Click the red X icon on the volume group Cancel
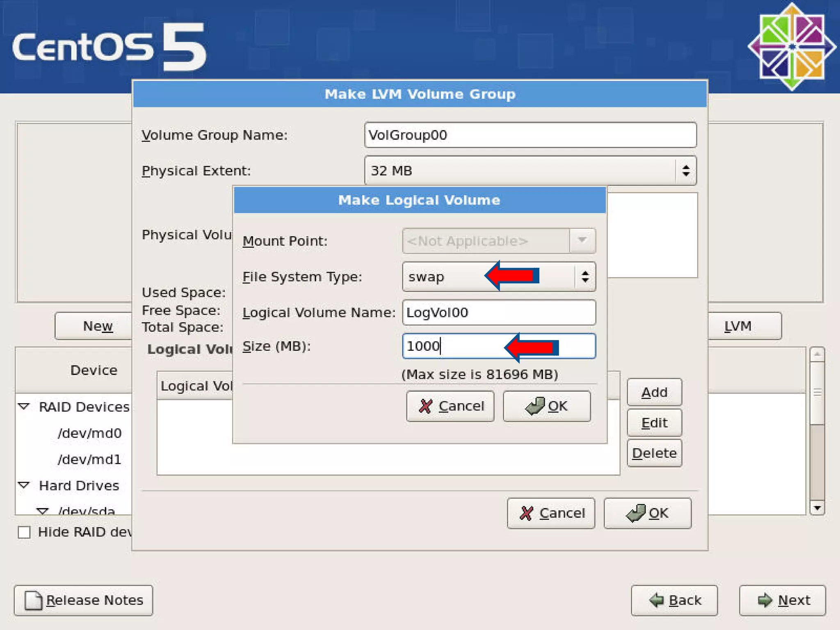Image resolution: width=840 pixels, height=630 pixels. click(x=526, y=513)
